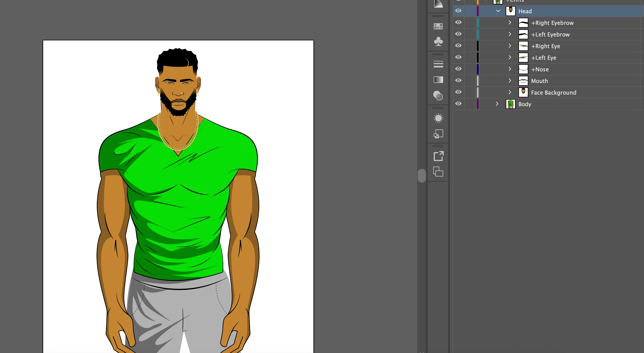Image resolution: width=644 pixels, height=353 pixels.
Task: Open the Asset Export panel icon
Action: point(438,156)
